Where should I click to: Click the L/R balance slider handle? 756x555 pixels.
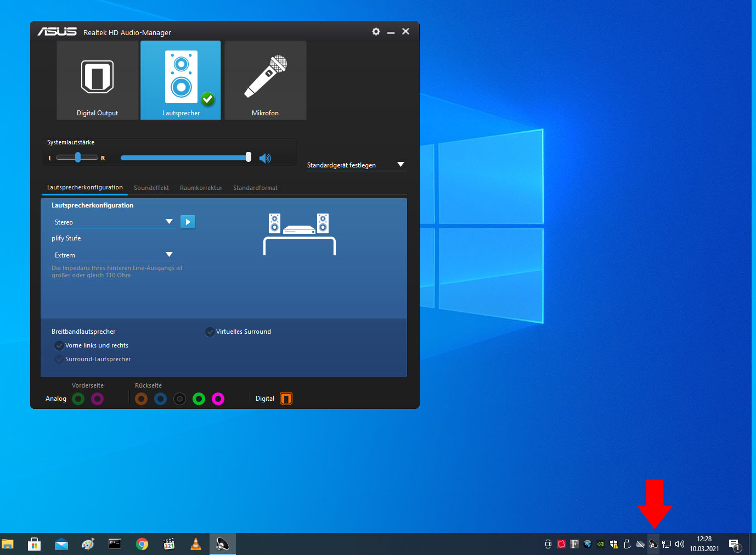point(78,158)
